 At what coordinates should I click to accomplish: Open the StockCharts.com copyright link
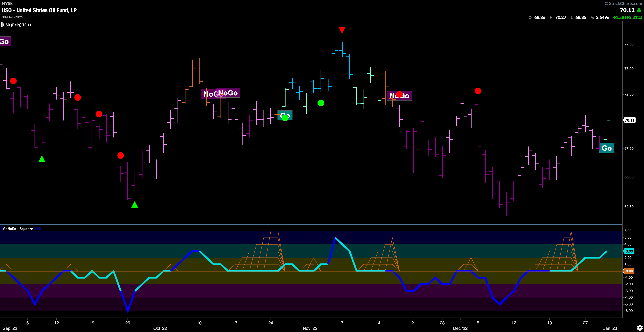coord(624,3)
